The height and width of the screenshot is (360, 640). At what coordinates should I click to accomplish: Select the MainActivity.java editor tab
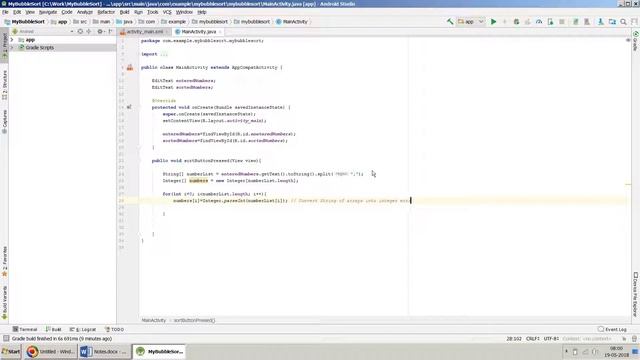point(198,31)
